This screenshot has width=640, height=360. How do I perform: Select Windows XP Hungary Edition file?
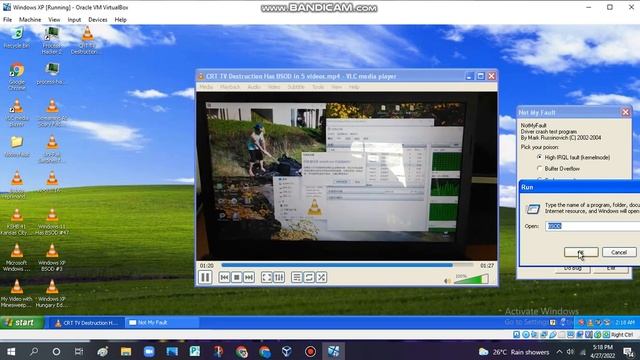coord(52,293)
